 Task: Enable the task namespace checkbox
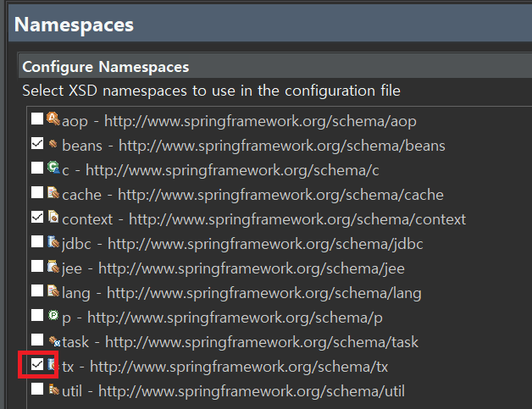(x=37, y=340)
